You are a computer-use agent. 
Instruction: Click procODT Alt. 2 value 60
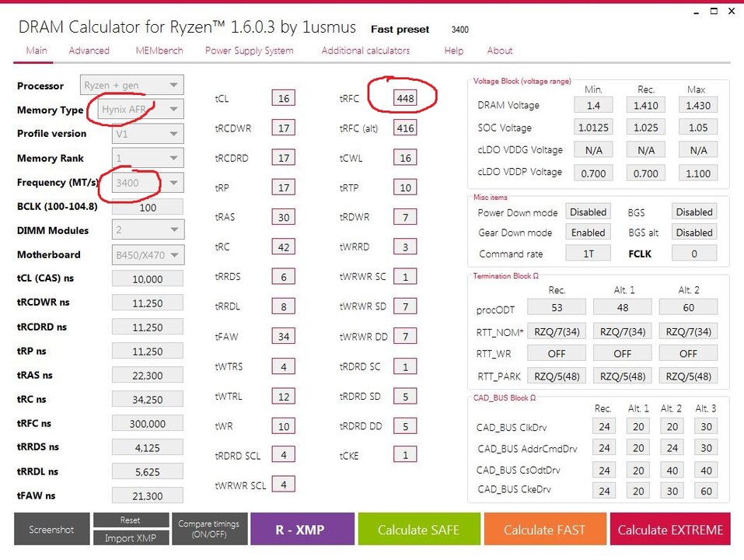689,307
